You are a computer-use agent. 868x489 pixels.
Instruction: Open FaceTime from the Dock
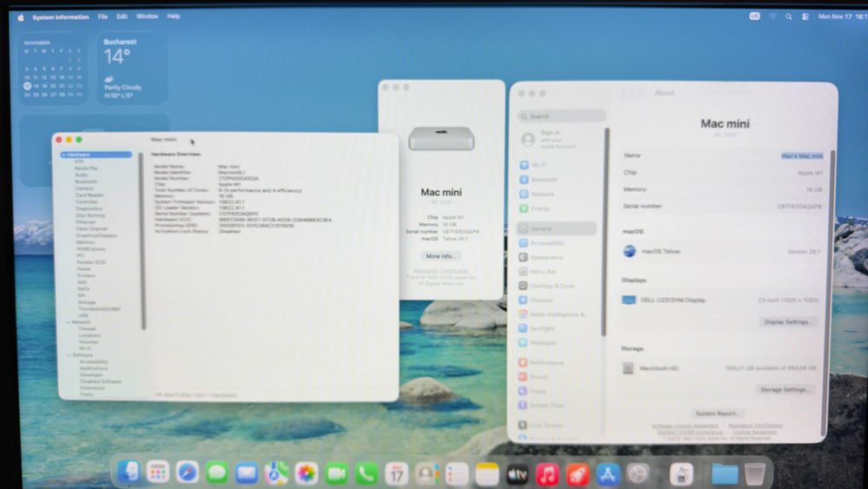point(336,473)
